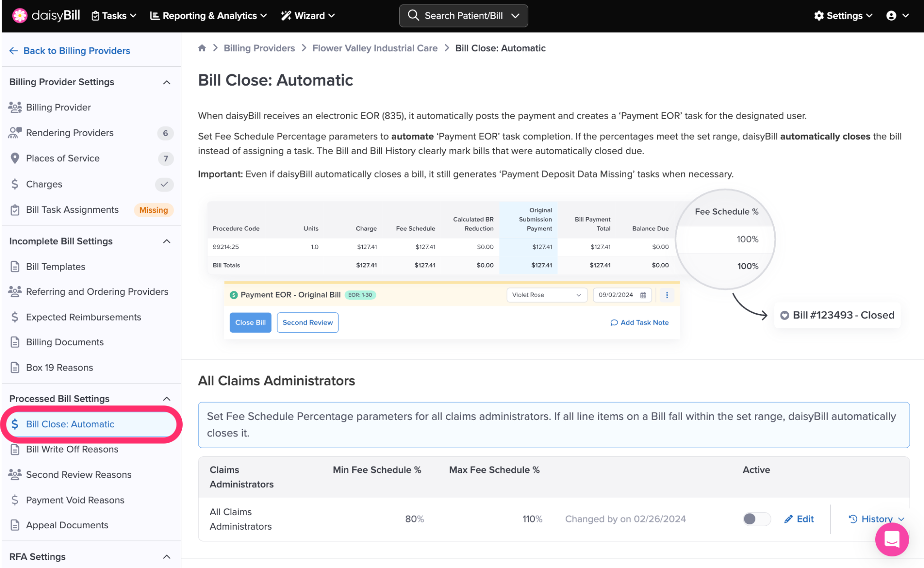Screen dimensions: 924x568
Task: Open the user account icon menu
Action: 891,16
